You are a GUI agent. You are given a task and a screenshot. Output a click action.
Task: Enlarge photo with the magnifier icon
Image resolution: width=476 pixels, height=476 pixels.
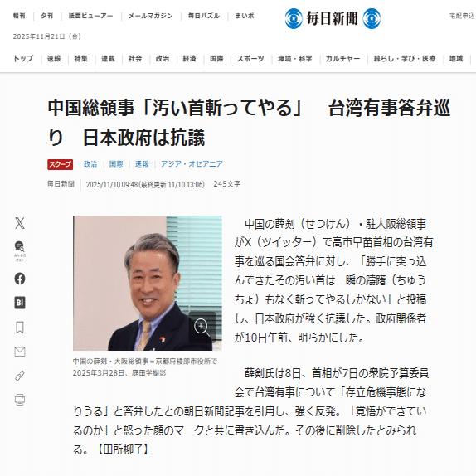pyautogui.click(x=202, y=328)
